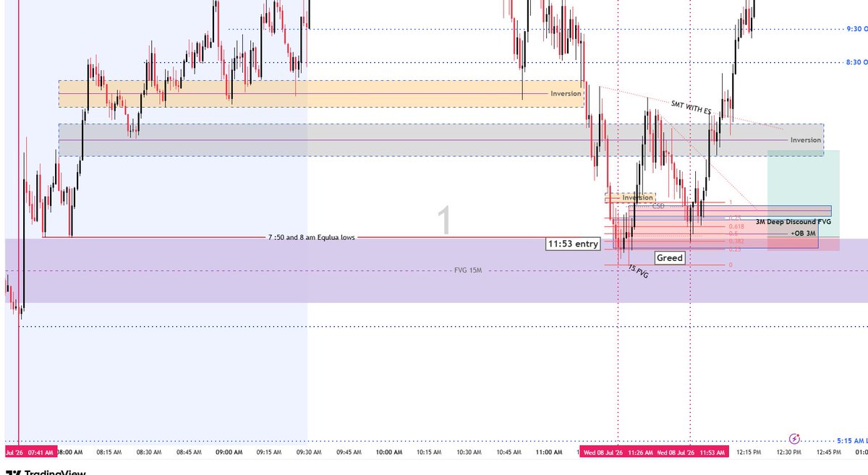Click '08:30 AM' on the time axis
Viewport: 868px width, 475px height.
point(149,453)
